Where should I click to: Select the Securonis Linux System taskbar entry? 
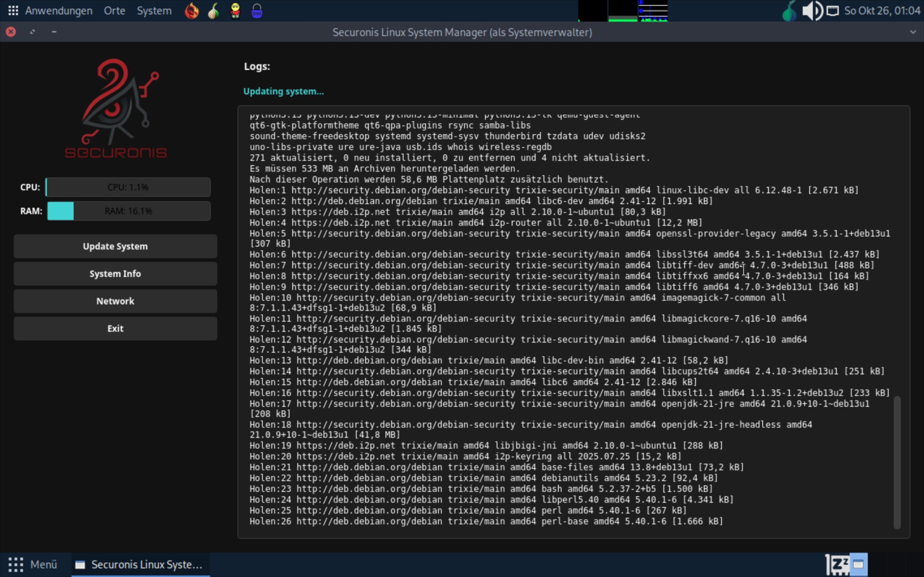[140, 564]
